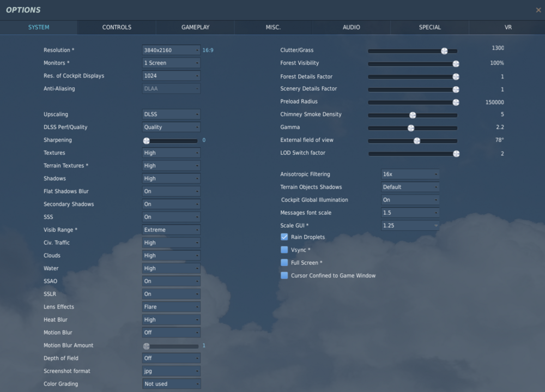Open the Lens Effects dropdown

pos(171,307)
